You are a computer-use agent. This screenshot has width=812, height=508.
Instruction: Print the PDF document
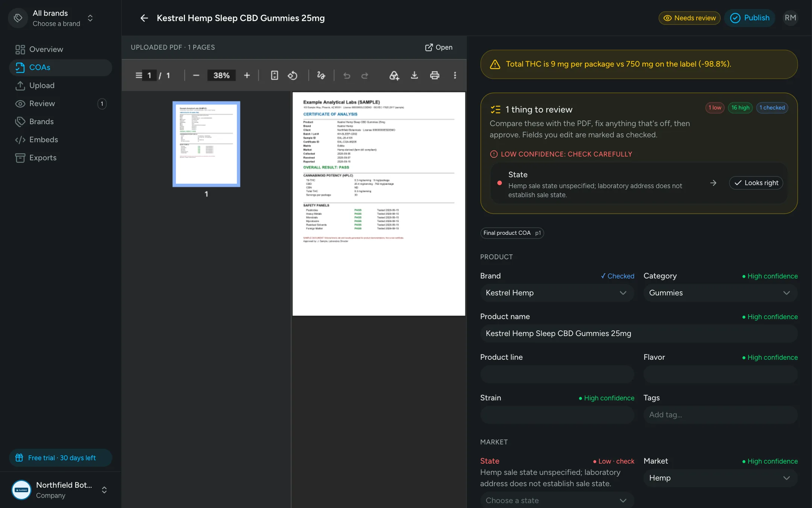tap(435, 75)
